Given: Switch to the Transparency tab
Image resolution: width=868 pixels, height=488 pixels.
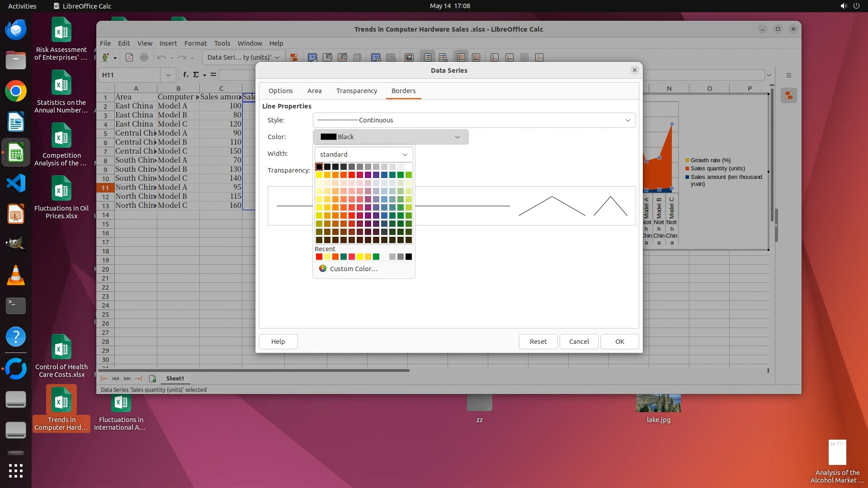Looking at the screenshot, I should point(356,91).
